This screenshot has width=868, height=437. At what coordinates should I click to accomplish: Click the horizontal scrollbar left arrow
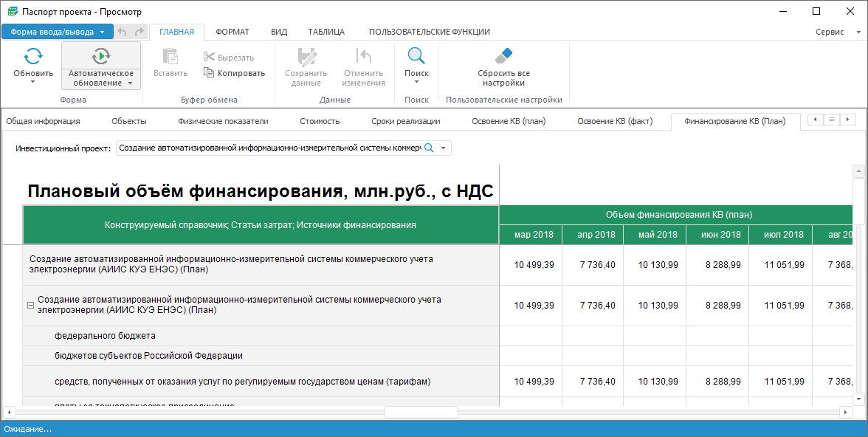[x=9, y=412]
